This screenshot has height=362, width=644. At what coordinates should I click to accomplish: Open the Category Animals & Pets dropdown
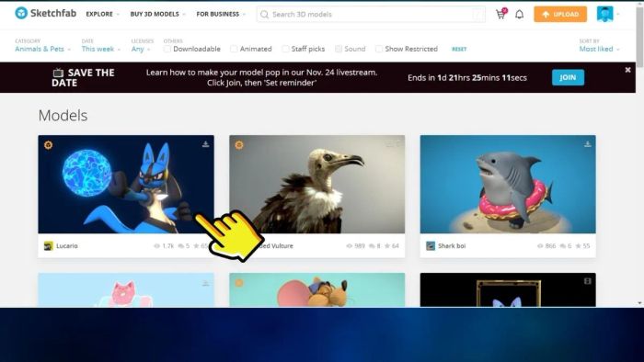click(x=42, y=49)
